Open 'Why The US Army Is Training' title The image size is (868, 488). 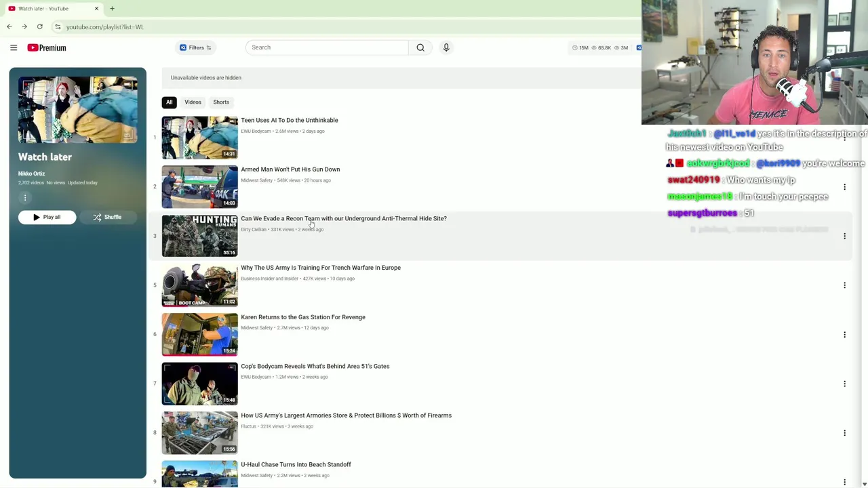tap(321, 268)
